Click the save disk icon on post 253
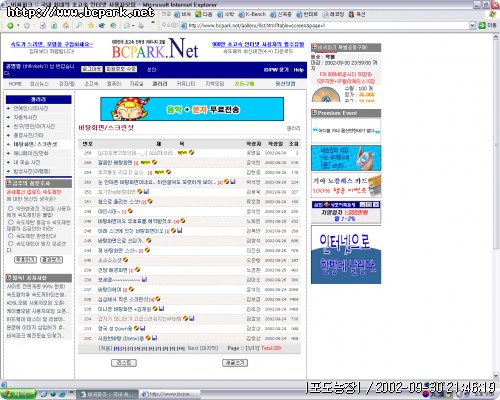This screenshot has height=400, width=500. tap(233, 182)
